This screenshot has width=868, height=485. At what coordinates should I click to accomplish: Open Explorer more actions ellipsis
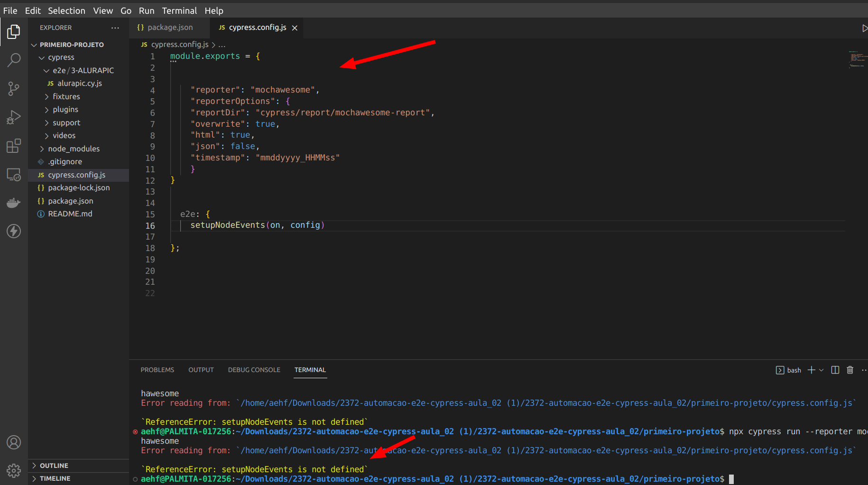click(115, 28)
